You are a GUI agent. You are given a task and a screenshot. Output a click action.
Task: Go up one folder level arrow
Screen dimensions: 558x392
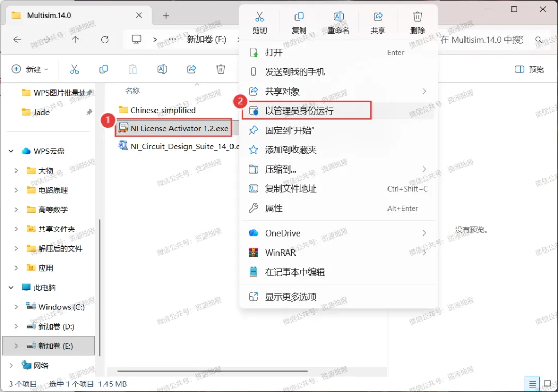pyautogui.click(x=75, y=39)
